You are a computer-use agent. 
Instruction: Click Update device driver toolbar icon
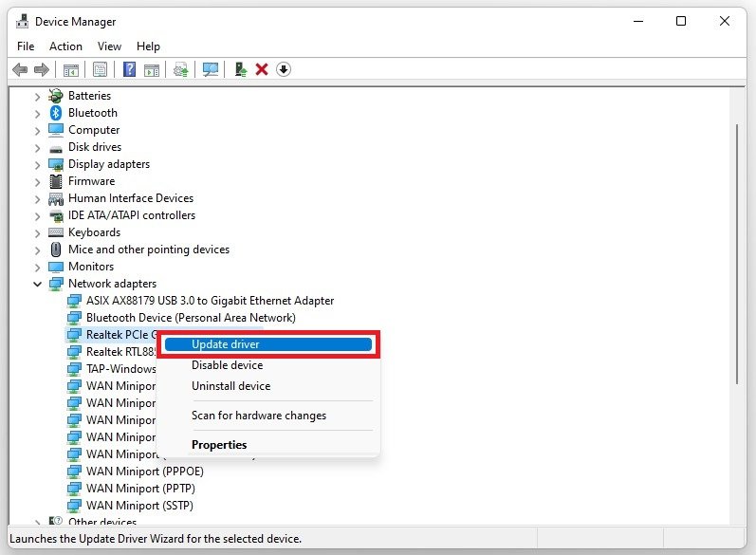click(x=181, y=70)
